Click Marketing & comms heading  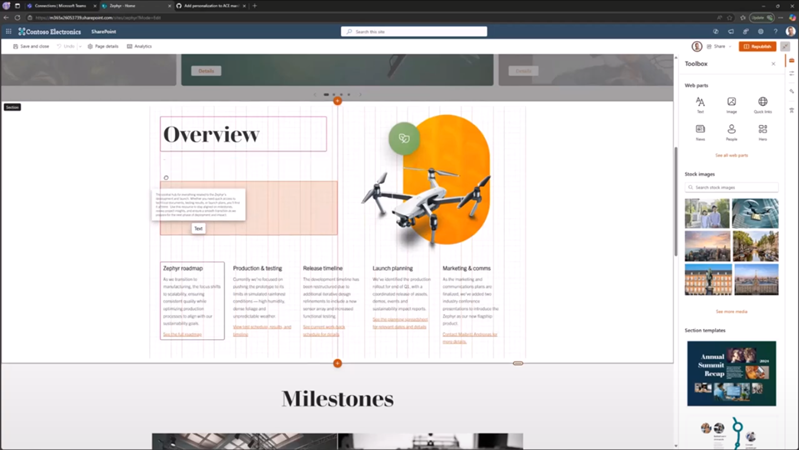(466, 268)
